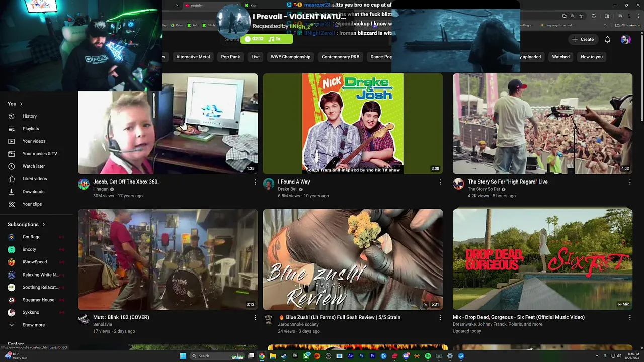Open options menu for I Found A Way
Screen dimensions: 644x362
[440, 182]
